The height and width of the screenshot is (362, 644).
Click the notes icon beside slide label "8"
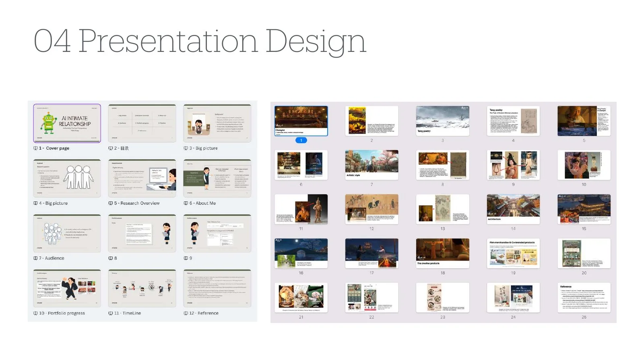(x=111, y=258)
